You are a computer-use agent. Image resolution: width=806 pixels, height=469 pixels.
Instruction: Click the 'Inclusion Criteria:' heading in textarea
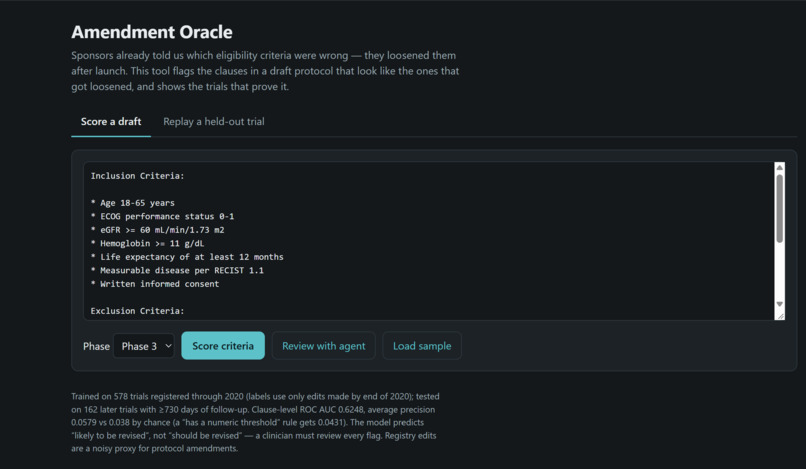[x=137, y=176]
